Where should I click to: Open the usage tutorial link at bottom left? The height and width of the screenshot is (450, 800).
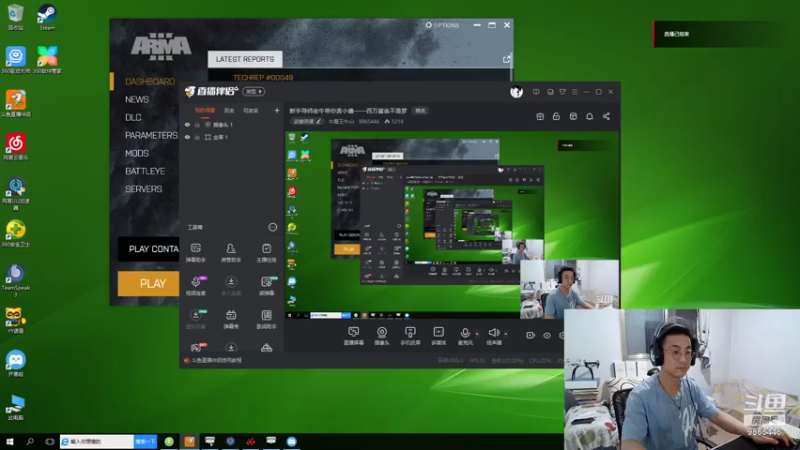pyautogui.click(x=213, y=360)
